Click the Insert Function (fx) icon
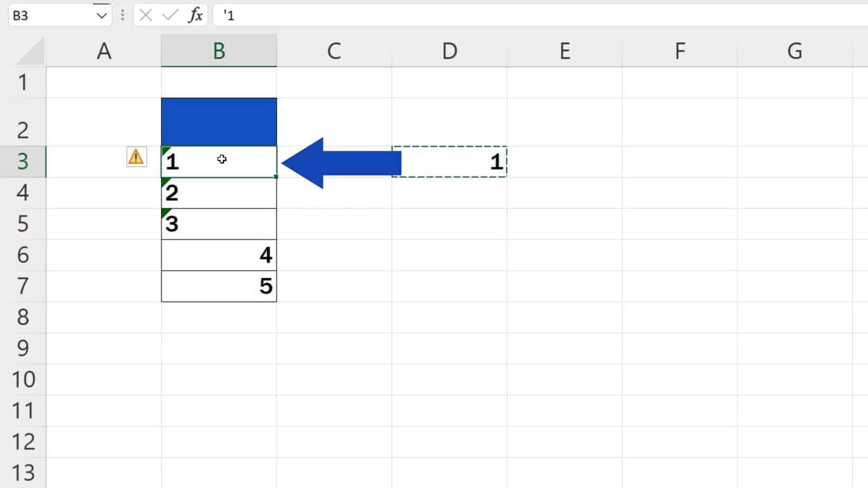The width and height of the screenshot is (868, 488). click(x=195, y=15)
